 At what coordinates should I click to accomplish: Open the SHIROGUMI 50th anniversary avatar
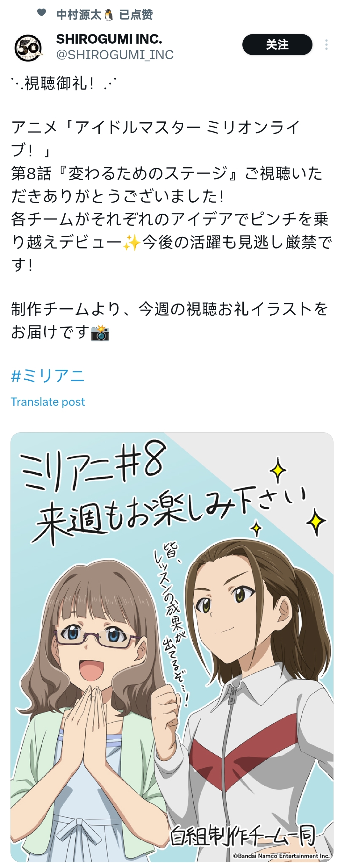pos(28,47)
